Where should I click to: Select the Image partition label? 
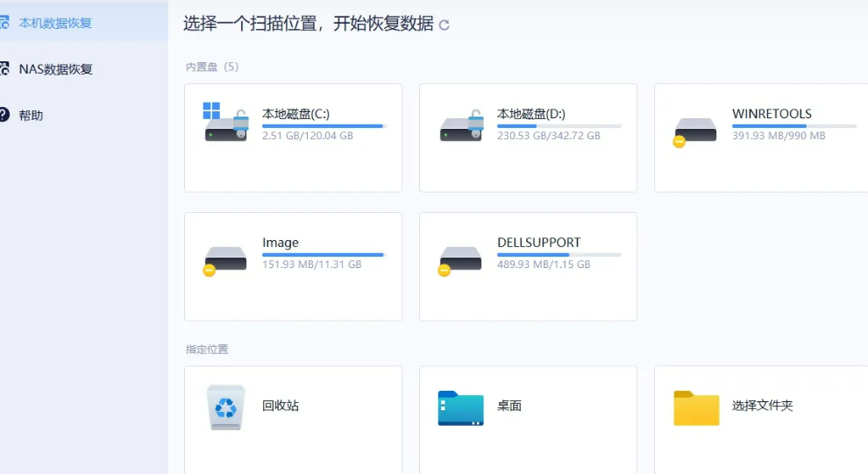tap(280, 243)
